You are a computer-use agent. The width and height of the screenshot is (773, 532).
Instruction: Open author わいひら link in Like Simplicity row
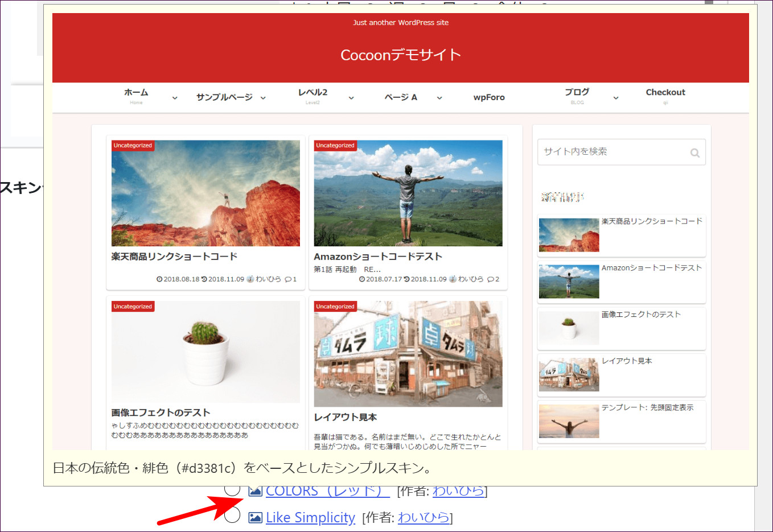pos(423,517)
